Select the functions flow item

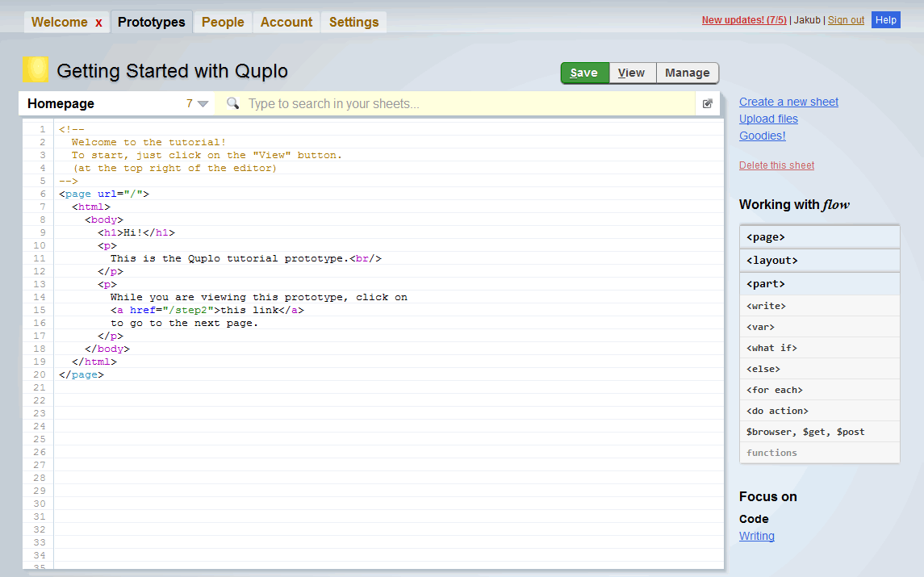[x=820, y=453]
